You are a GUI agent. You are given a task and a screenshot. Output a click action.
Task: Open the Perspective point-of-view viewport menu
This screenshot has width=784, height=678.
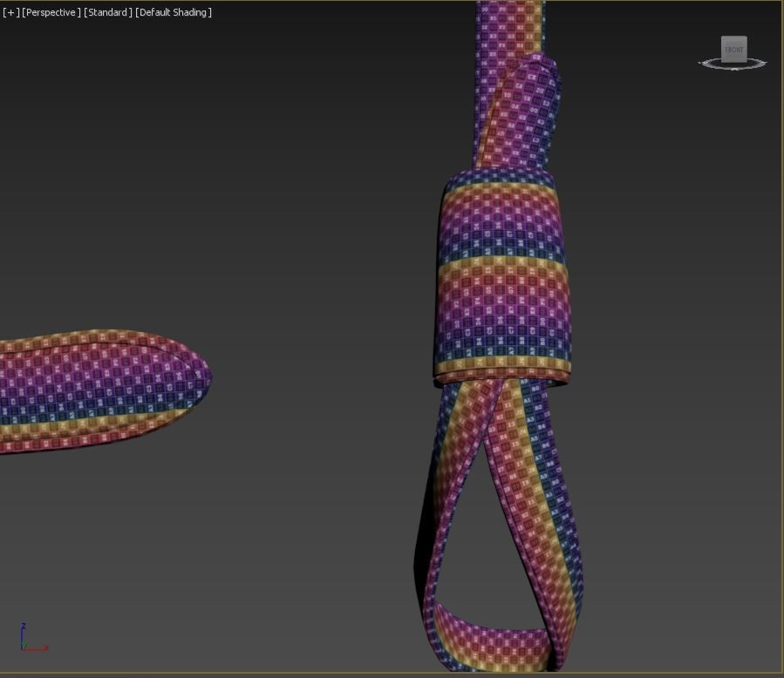pyautogui.click(x=51, y=12)
